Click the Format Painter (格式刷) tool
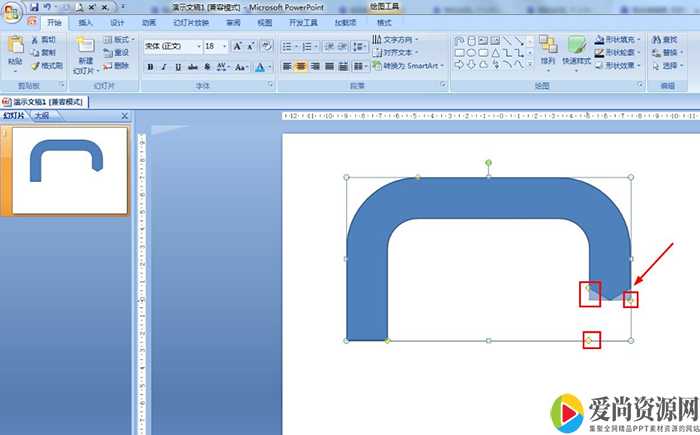This screenshot has height=435, width=700. coord(45,65)
